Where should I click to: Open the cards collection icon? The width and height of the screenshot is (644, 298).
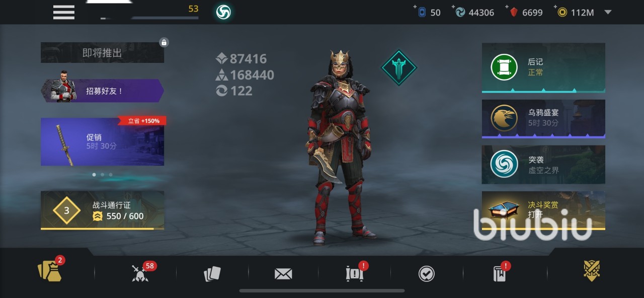coord(212,274)
